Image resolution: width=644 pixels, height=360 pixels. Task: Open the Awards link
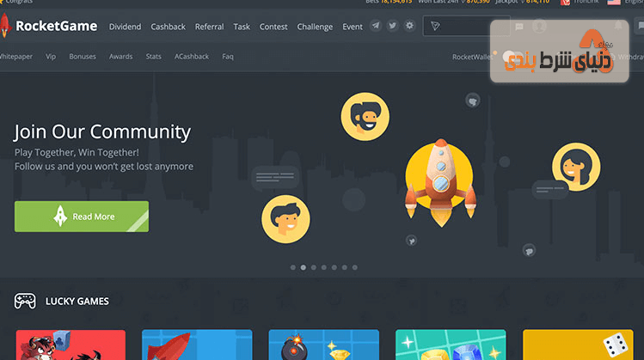120,57
